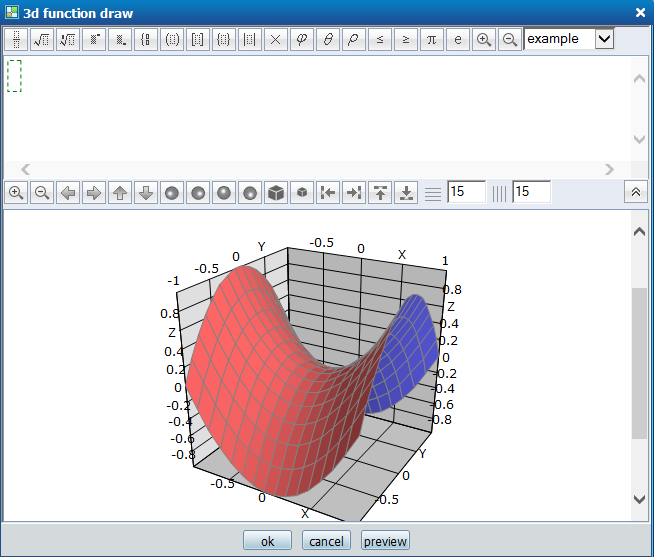Viewport: 654px width, 557px height.
Task: Click the arrow-to-right-bar range button
Action: [354, 193]
